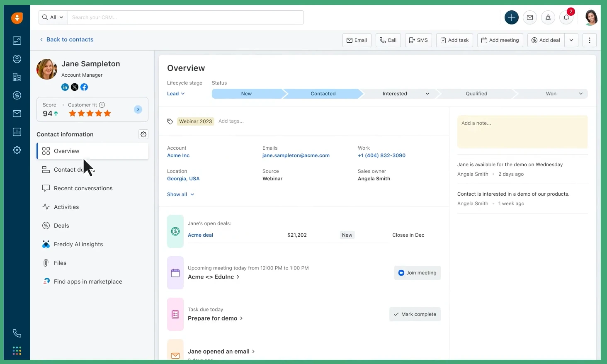Viewport: 607px width, 364px height.
Task: Open the phone dialer icon in sidebar
Action: pos(17,333)
